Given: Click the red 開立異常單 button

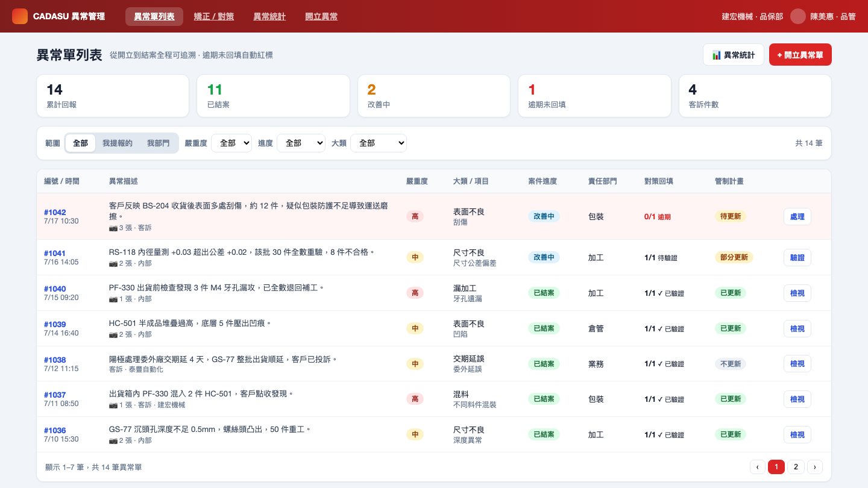Looking at the screenshot, I should tap(800, 55).
